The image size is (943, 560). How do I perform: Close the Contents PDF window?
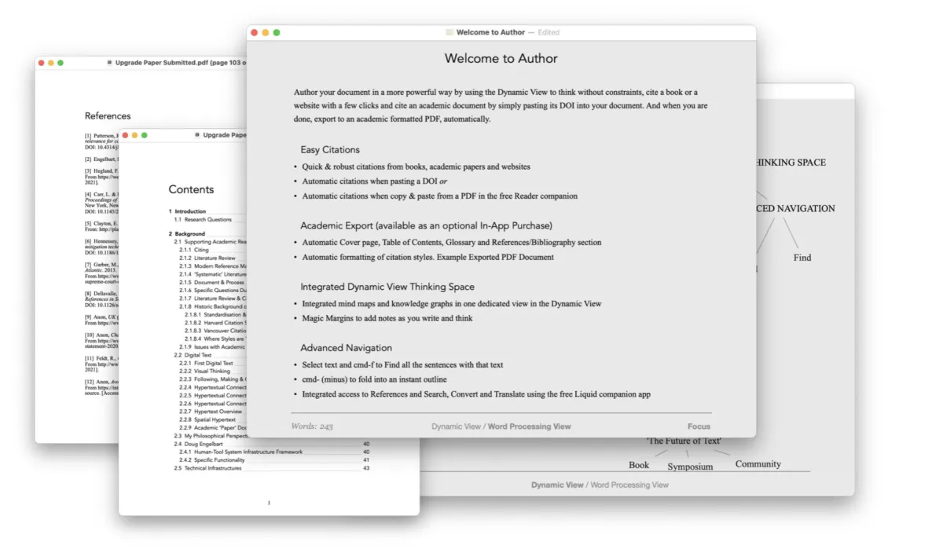(125, 135)
